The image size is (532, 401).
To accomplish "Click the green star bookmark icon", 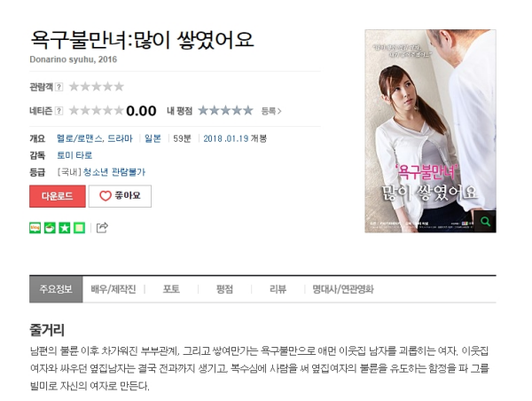I will point(65,227).
